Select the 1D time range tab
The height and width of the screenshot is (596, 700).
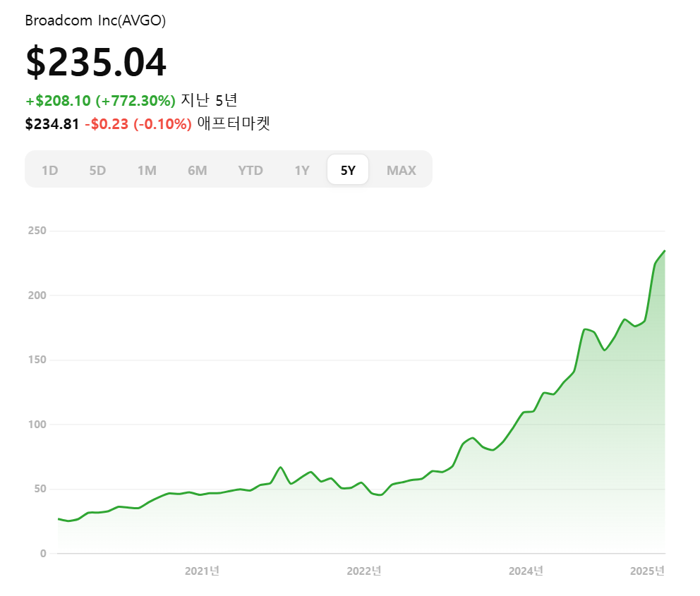point(49,170)
